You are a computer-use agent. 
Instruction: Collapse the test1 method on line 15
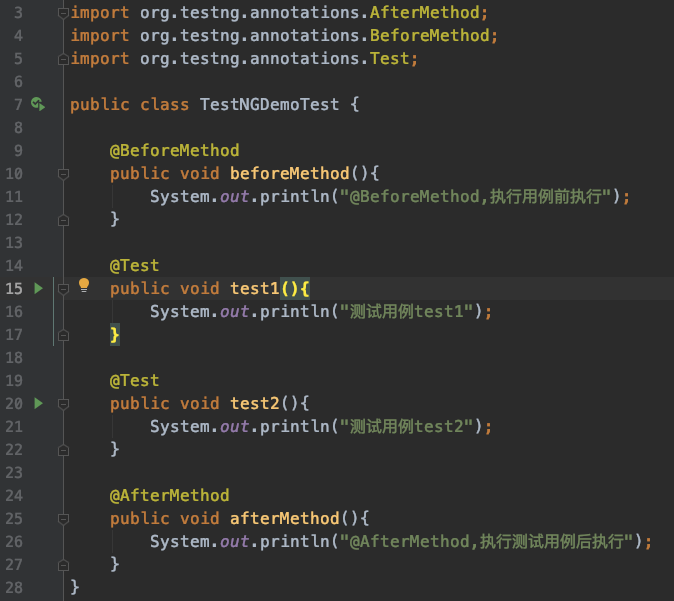(x=63, y=289)
